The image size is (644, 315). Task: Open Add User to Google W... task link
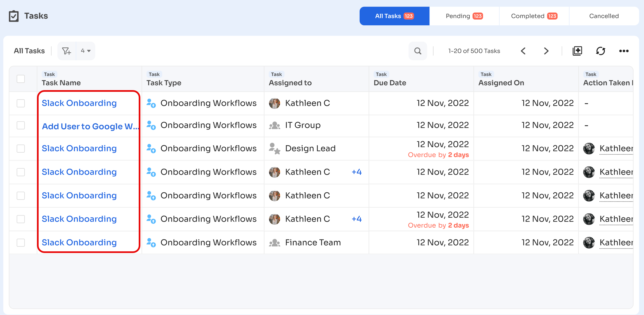point(90,126)
